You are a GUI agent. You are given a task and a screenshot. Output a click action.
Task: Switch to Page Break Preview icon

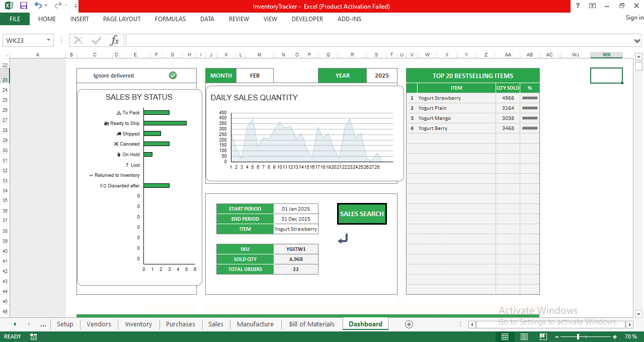[543, 336]
